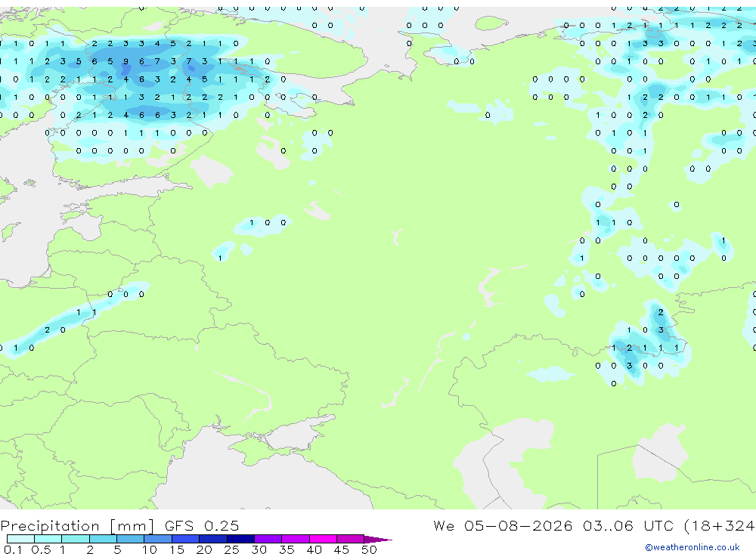Click the legend value '0.1'
This screenshot has height=554, width=756.
pyautogui.click(x=13, y=549)
